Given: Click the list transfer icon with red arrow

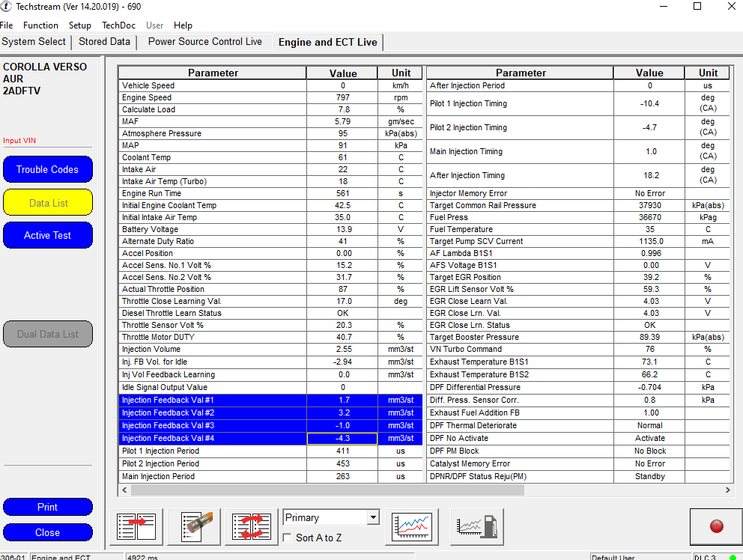Looking at the screenshot, I should 136,527.
